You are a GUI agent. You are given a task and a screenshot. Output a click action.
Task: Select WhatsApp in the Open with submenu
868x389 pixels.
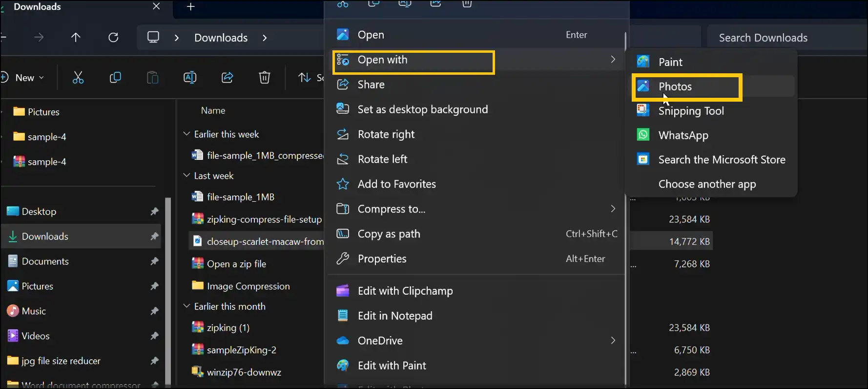coord(710,135)
